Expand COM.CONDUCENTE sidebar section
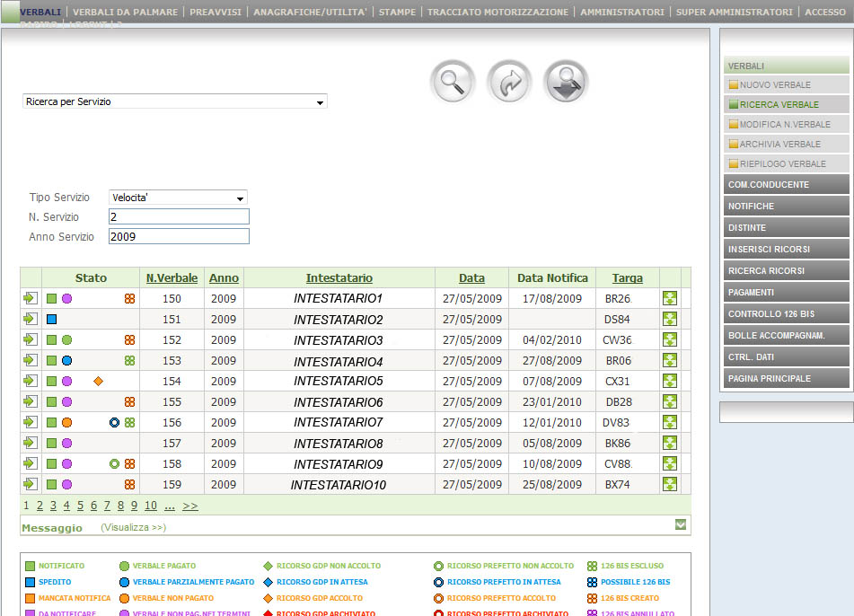 tap(787, 185)
